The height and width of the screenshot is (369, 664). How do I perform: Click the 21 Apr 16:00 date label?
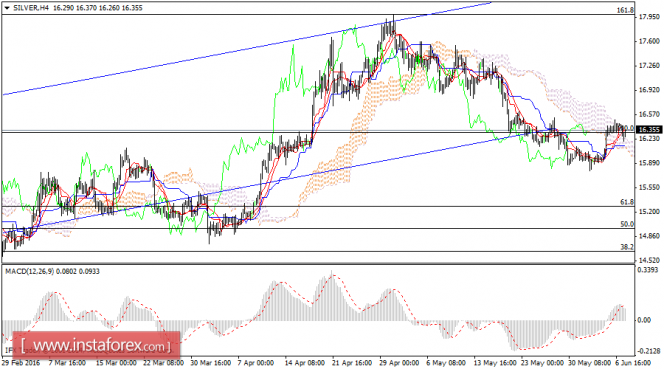pyautogui.click(x=352, y=363)
